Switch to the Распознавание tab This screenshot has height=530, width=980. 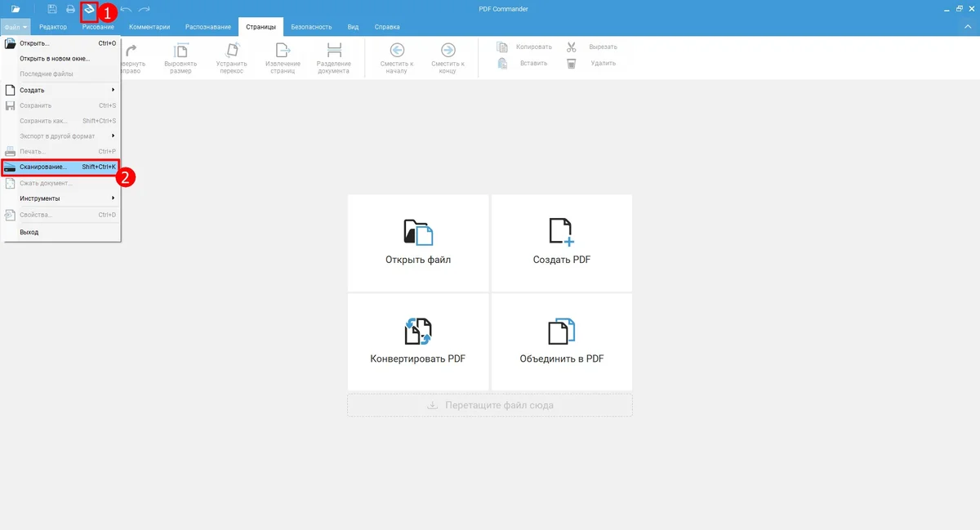tap(207, 27)
